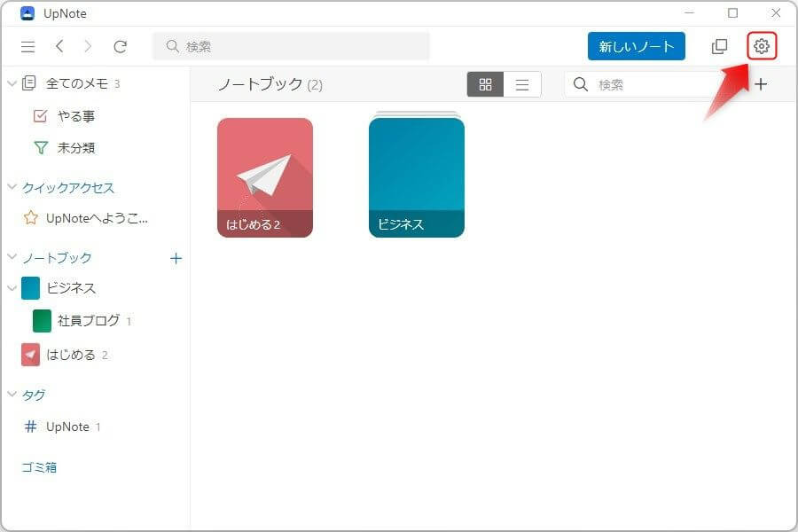Click the new window icon
Viewport: 798px width, 532px height.
(x=719, y=46)
